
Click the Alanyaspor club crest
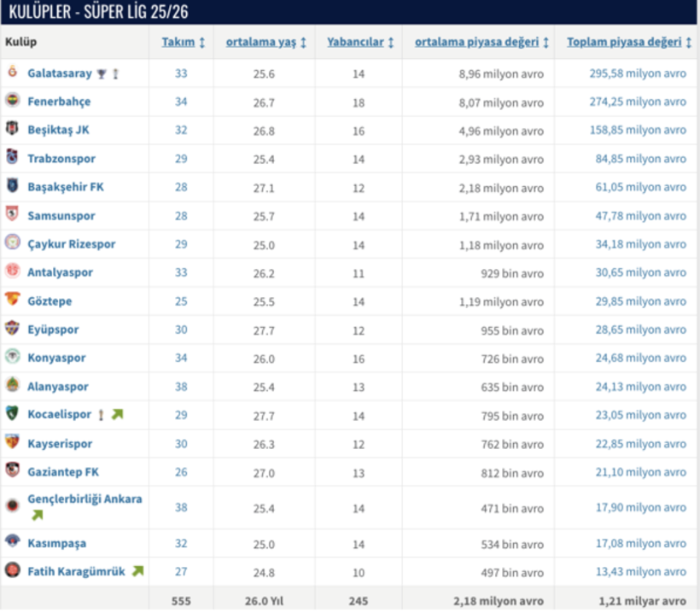(x=13, y=384)
